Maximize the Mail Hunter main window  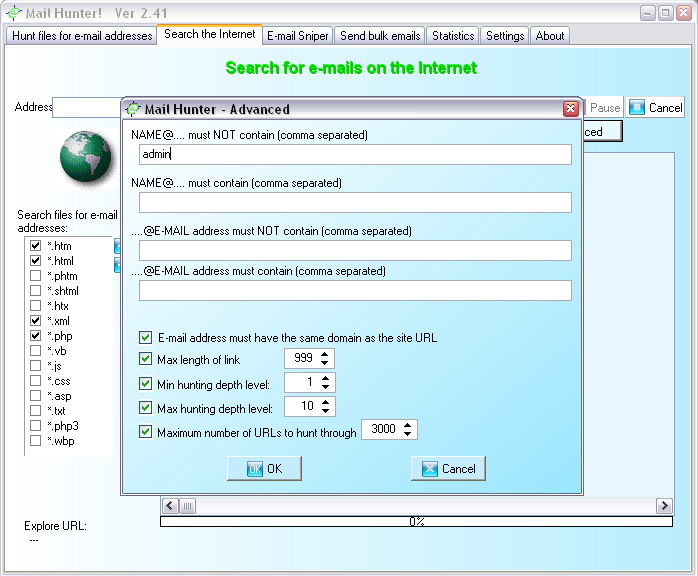666,13
